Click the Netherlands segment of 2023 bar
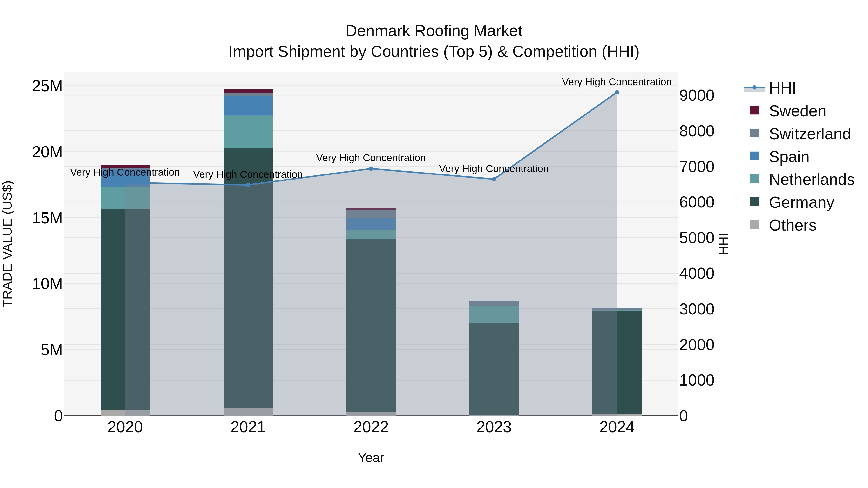The width and height of the screenshot is (868, 488). tap(494, 314)
